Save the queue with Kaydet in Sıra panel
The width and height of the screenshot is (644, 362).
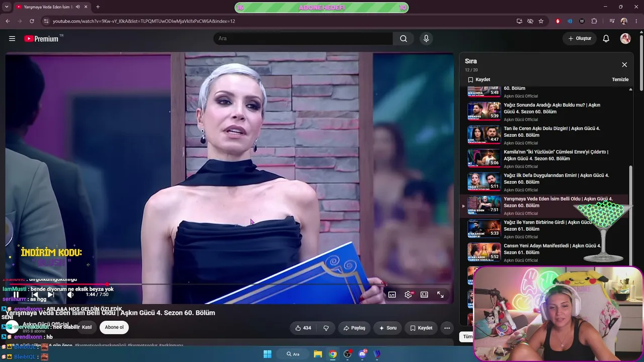coord(479,79)
